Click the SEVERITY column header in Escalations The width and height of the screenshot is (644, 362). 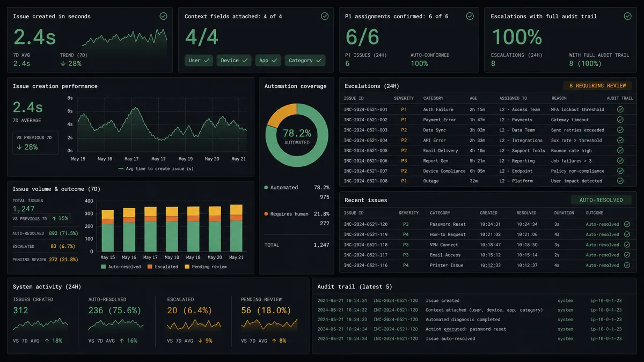point(404,99)
